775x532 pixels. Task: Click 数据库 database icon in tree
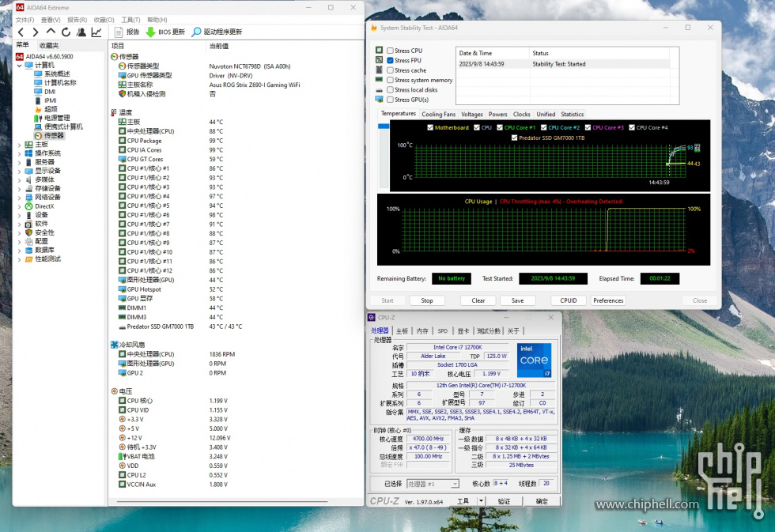click(28, 250)
